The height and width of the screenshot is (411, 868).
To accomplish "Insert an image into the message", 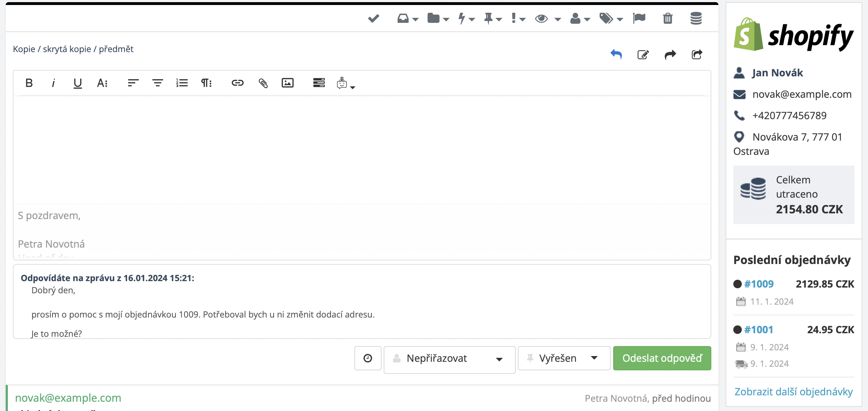I will click(x=287, y=83).
